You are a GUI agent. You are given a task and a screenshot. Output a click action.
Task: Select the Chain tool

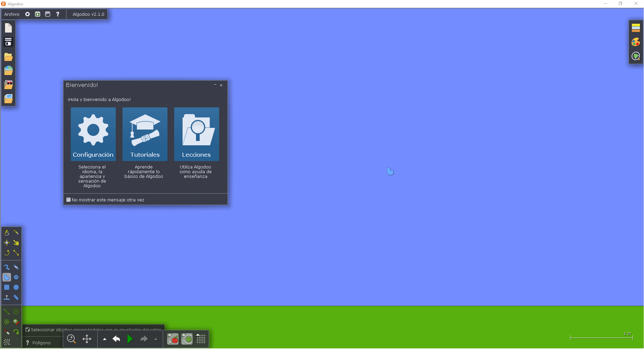coord(16,297)
